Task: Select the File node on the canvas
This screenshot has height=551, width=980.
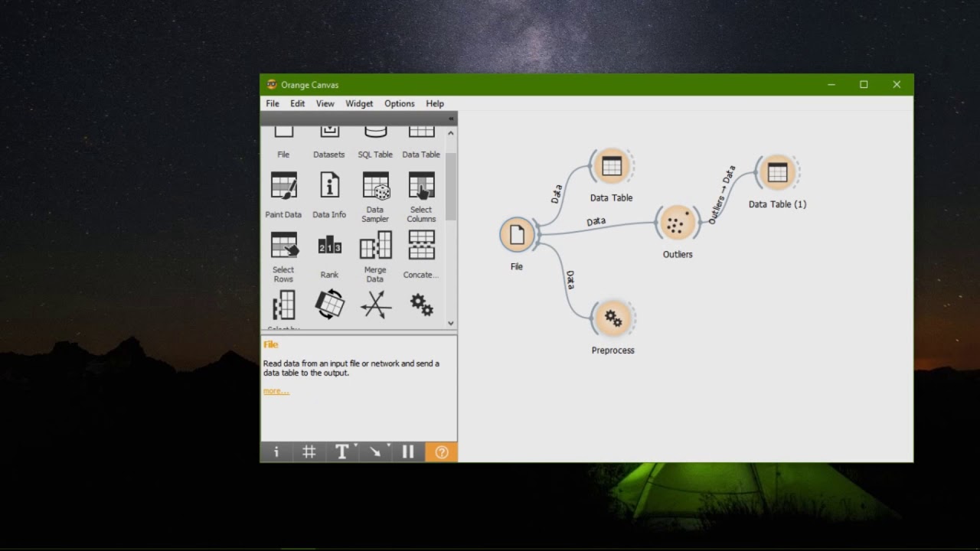Action: click(517, 235)
